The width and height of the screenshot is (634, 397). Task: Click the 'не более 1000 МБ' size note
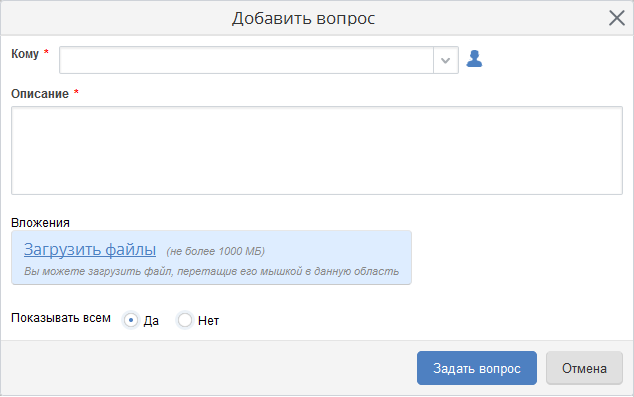click(x=216, y=251)
